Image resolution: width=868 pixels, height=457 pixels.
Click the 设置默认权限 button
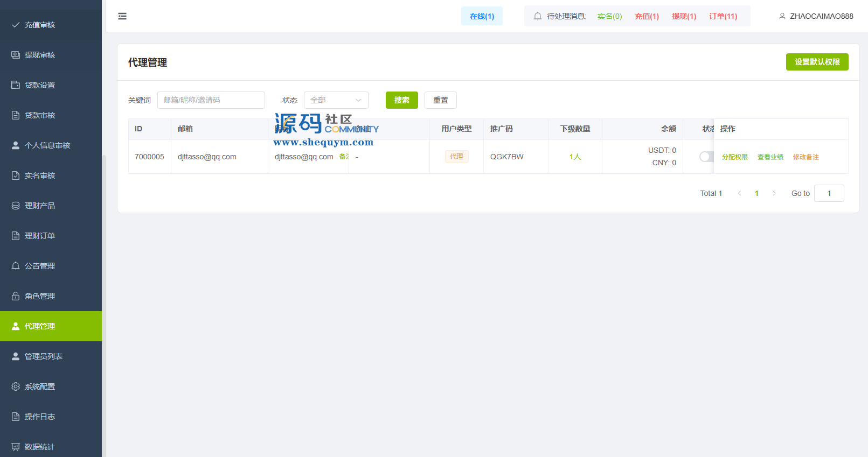click(817, 62)
